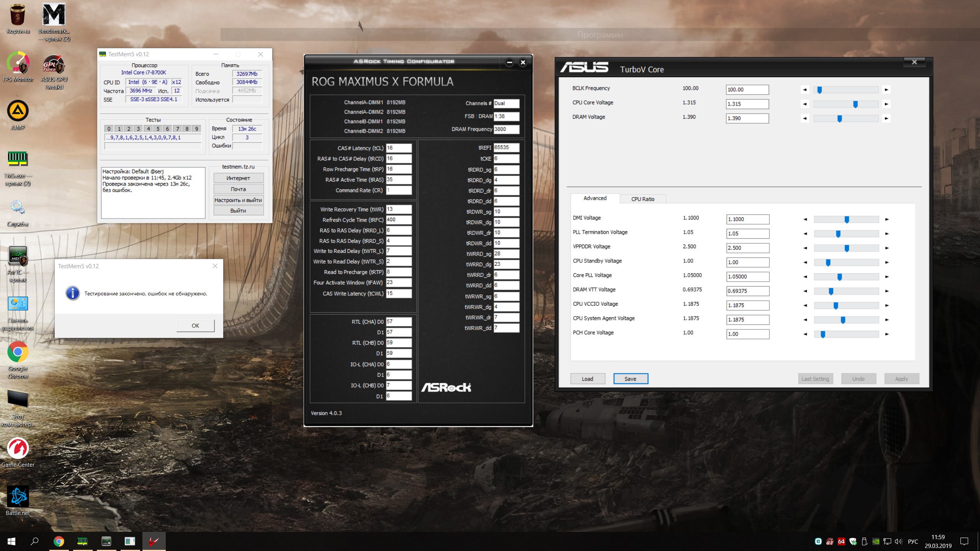This screenshot has width=980, height=551.
Task: Increase the BCLK Frequency with the right arrow
Action: click(886, 90)
